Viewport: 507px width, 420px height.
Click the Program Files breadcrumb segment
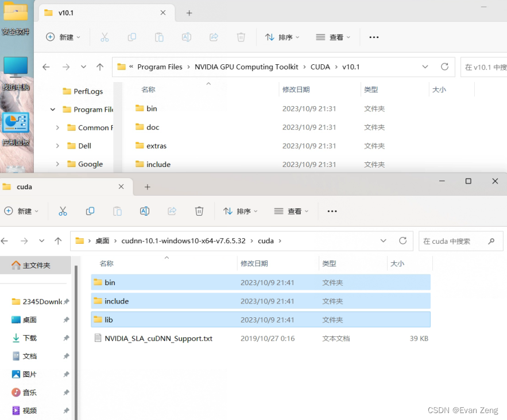tap(160, 67)
